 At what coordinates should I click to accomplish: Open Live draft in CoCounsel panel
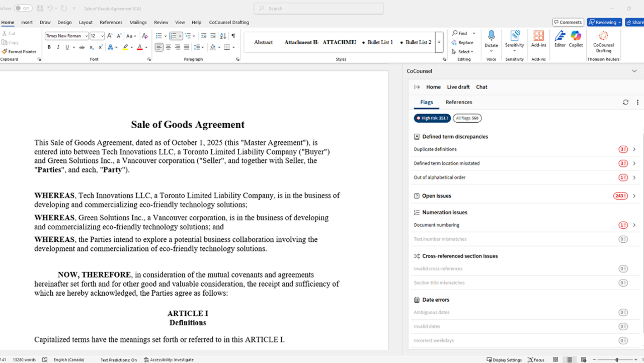click(x=458, y=87)
